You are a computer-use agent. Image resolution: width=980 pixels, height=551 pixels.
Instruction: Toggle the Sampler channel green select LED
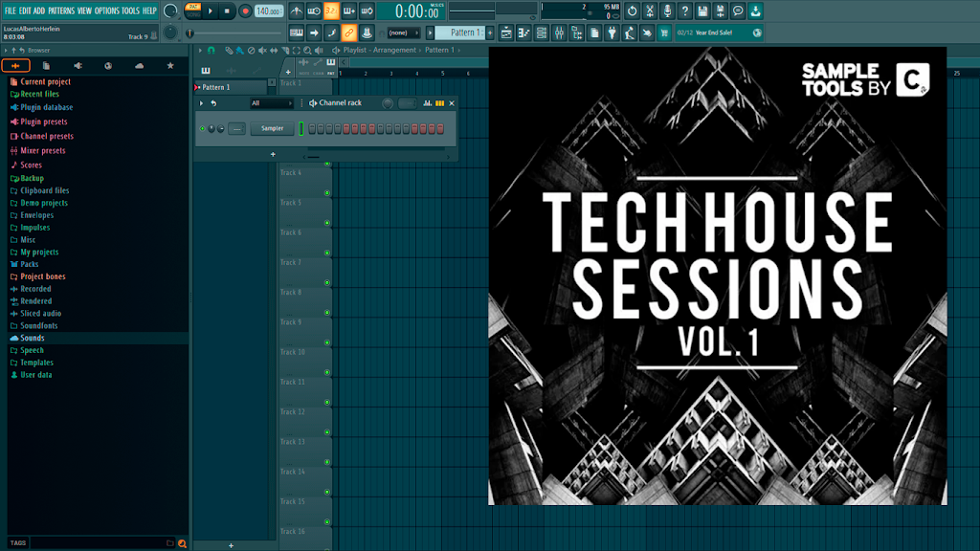(301, 129)
